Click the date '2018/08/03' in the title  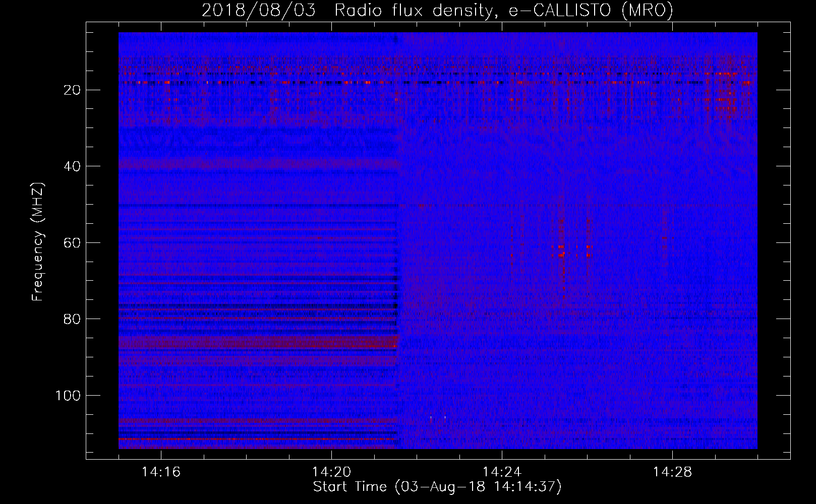tap(259, 10)
